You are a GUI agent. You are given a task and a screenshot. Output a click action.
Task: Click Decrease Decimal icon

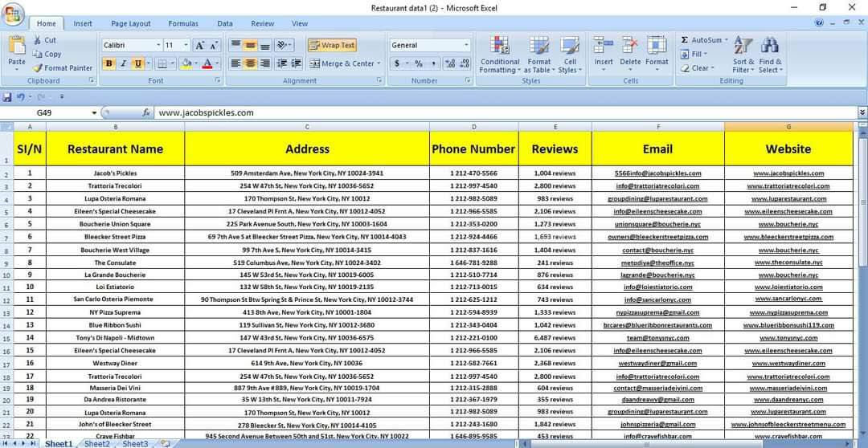(464, 63)
